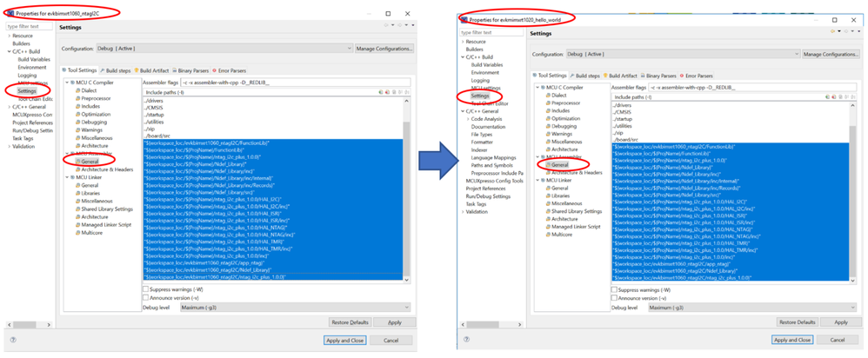
Task: Delete include path in ntagI2C window
Action: coord(387,92)
